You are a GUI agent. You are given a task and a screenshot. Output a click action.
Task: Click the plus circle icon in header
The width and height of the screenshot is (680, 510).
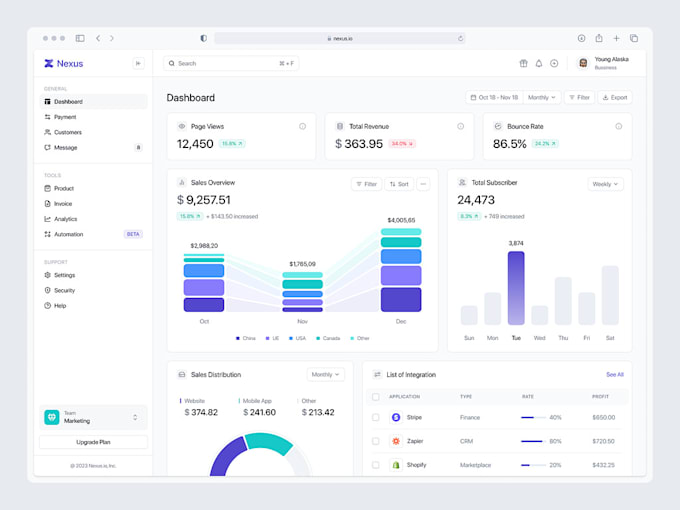554,63
